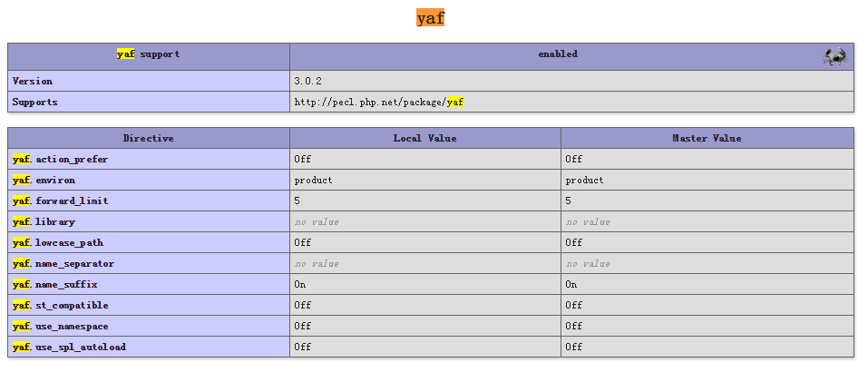Image resolution: width=868 pixels, height=372 pixels.
Task: Click yaf.name_separator local no value text
Action: point(317,263)
